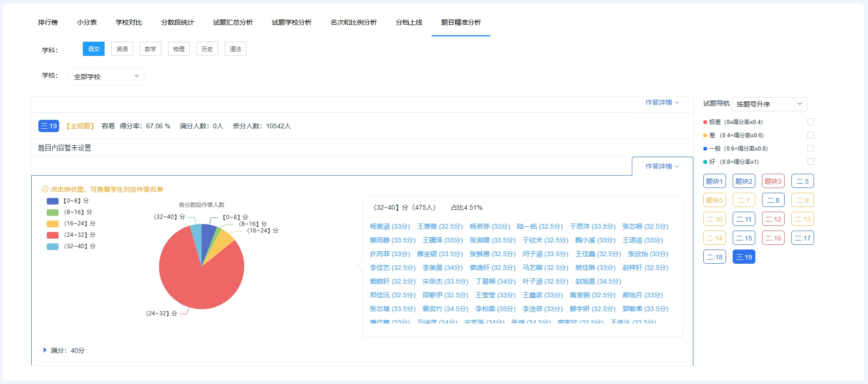Jump to question 二.17

pyautogui.click(x=802, y=238)
